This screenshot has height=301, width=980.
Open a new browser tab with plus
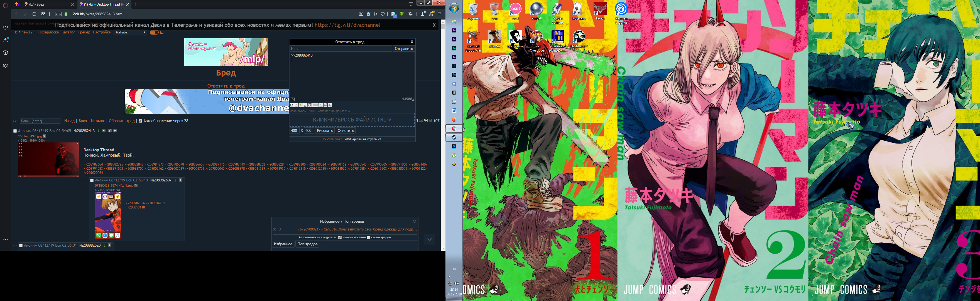click(x=136, y=4)
